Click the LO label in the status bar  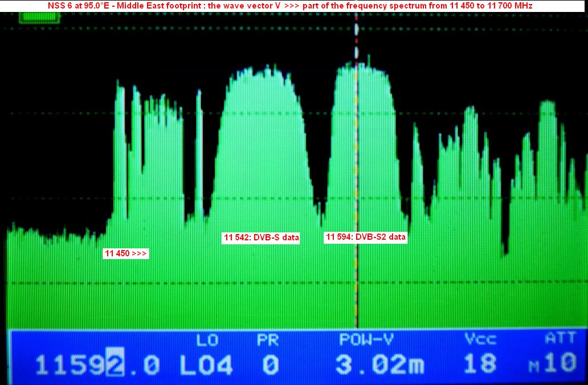[x=207, y=340]
